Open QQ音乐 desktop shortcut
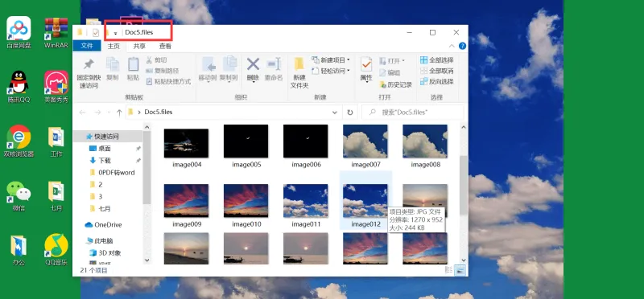The width and height of the screenshot is (644, 299). [x=56, y=250]
